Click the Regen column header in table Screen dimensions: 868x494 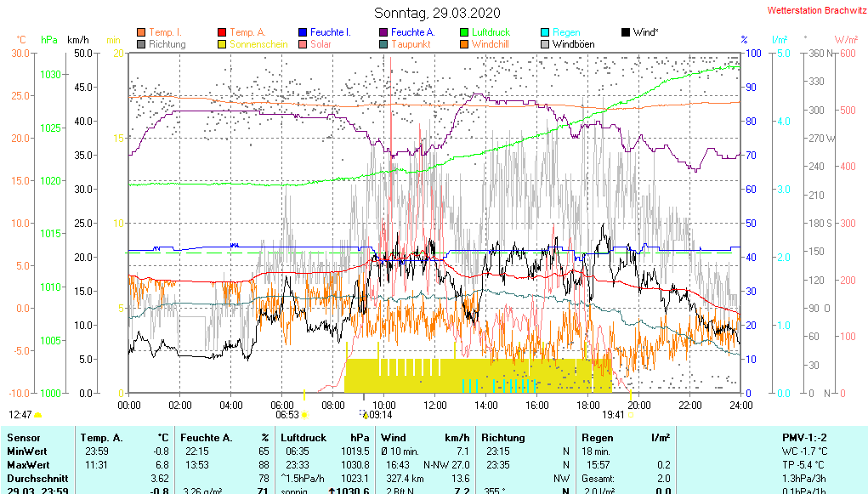point(597,438)
